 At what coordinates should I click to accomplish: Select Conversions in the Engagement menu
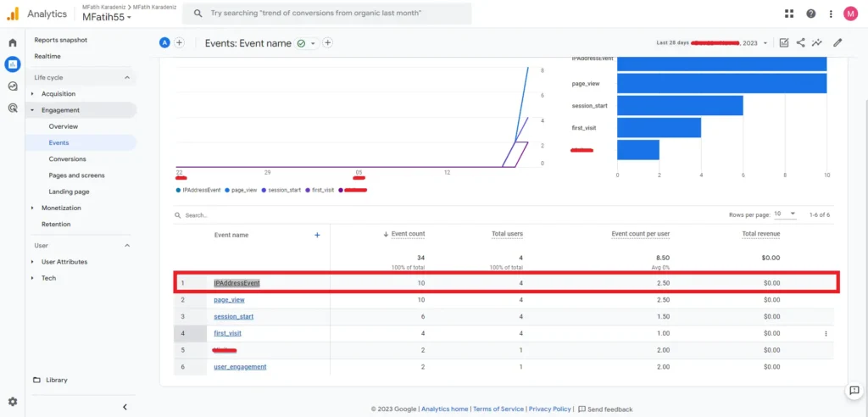pyautogui.click(x=67, y=159)
